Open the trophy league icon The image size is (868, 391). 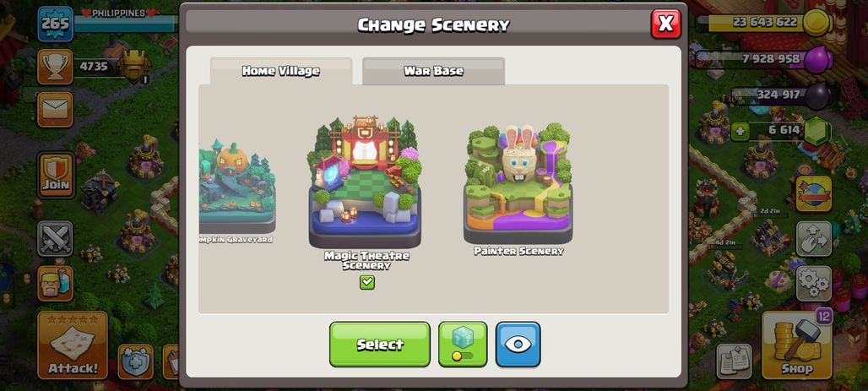coord(55,67)
